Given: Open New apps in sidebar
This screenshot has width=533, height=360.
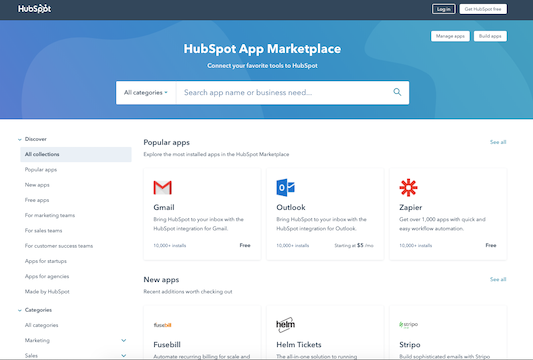Looking at the screenshot, I should coord(37,185).
